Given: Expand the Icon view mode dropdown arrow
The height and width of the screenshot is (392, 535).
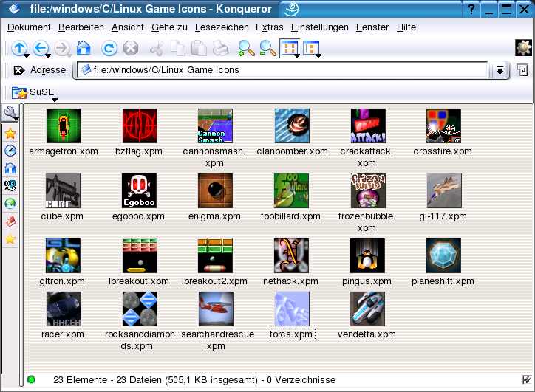Looking at the screenshot, I should (297, 55).
